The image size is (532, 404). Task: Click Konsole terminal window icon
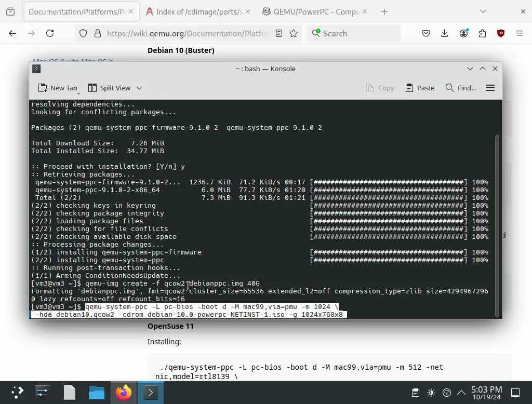point(36,69)
